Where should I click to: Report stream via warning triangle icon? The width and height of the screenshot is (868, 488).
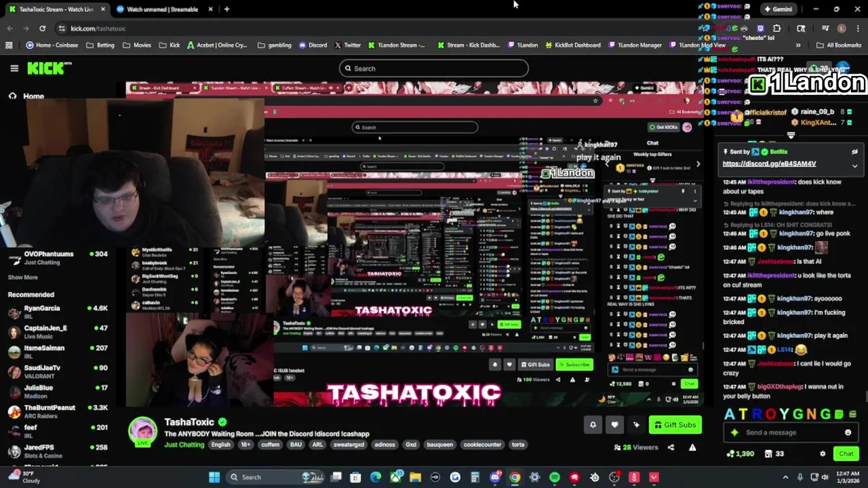click(x=692, y=447)
